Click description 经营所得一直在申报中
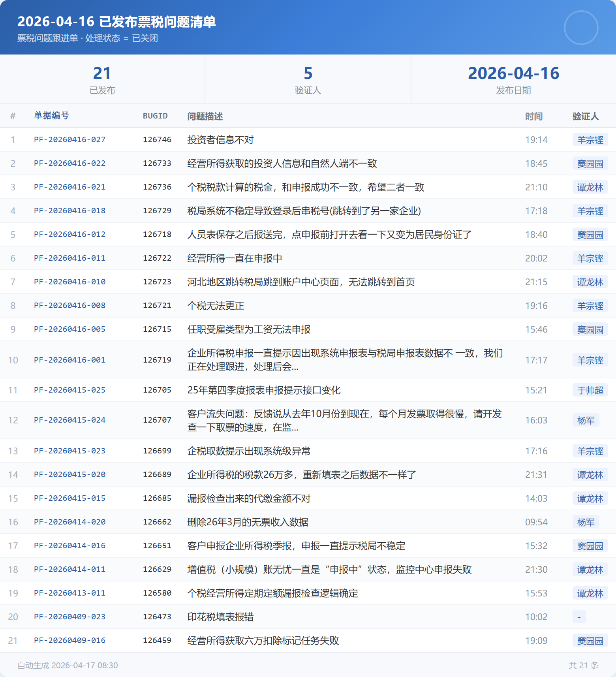 [235, 258]
